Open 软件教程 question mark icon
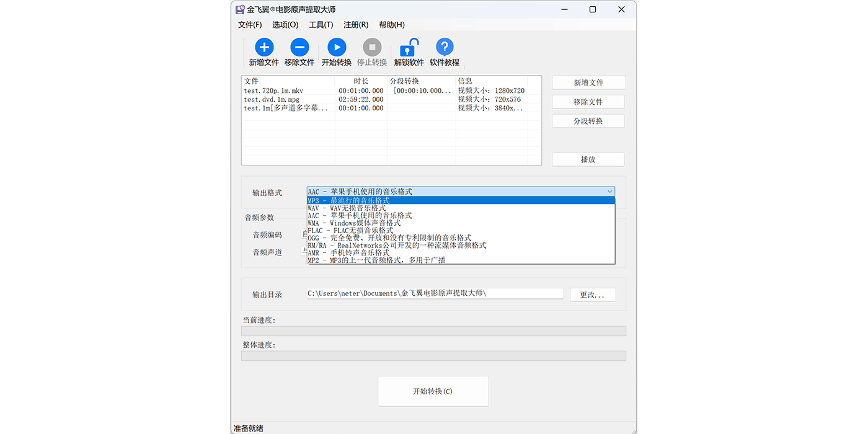868x434 pixels. point(445,47)
